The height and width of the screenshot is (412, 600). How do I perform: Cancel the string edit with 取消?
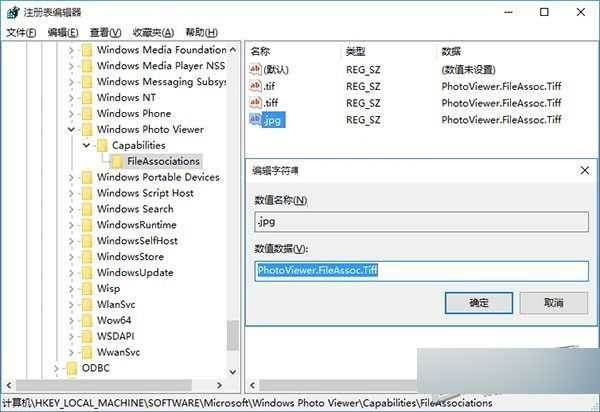[x=553, y=302]
